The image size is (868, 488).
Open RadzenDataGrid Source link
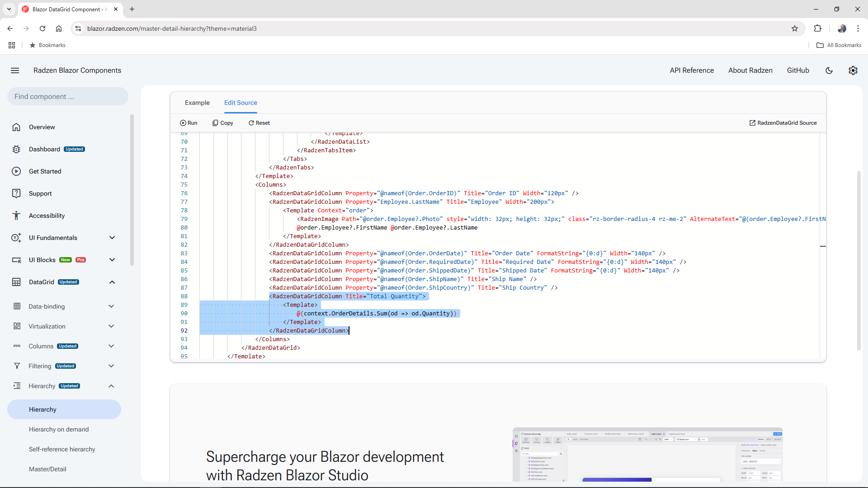tap(783, 123)
